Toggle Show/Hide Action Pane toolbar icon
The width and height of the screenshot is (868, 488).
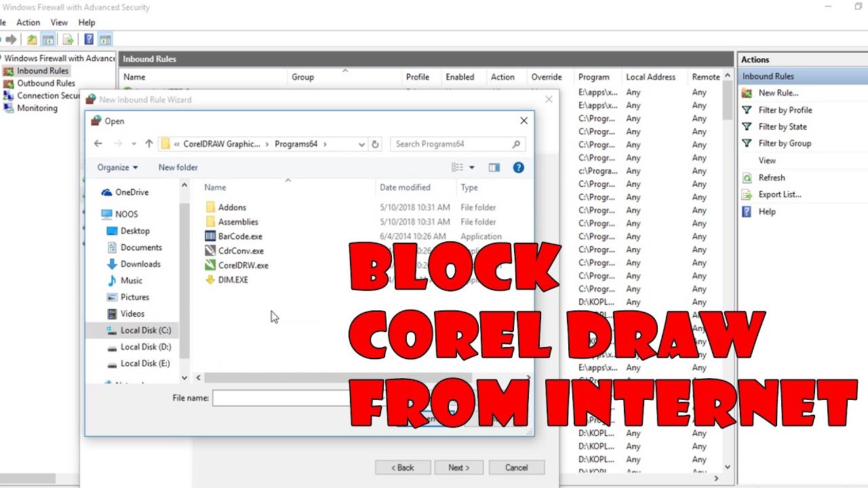point(104,39)
